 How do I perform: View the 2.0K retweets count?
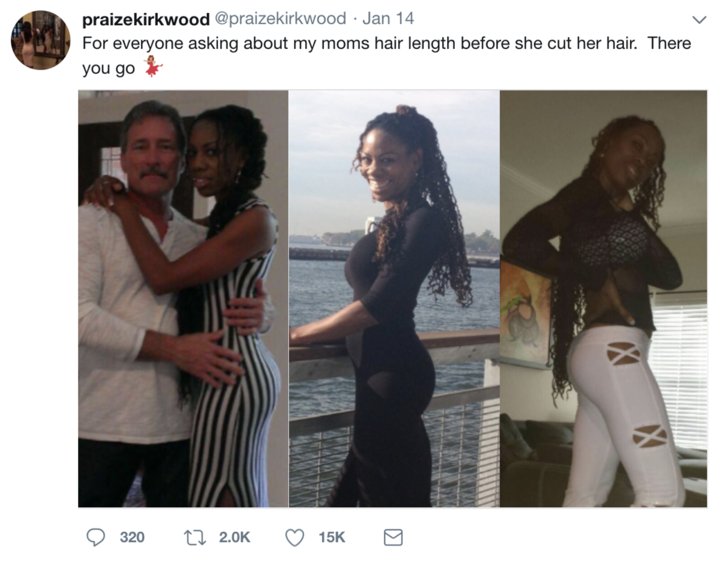tap(234, 537)
